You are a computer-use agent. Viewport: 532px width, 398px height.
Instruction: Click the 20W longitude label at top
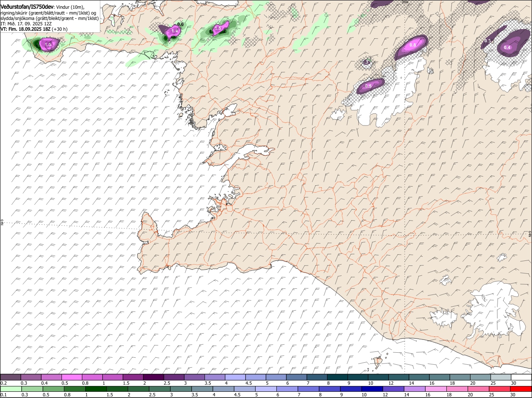pos(406,2)
